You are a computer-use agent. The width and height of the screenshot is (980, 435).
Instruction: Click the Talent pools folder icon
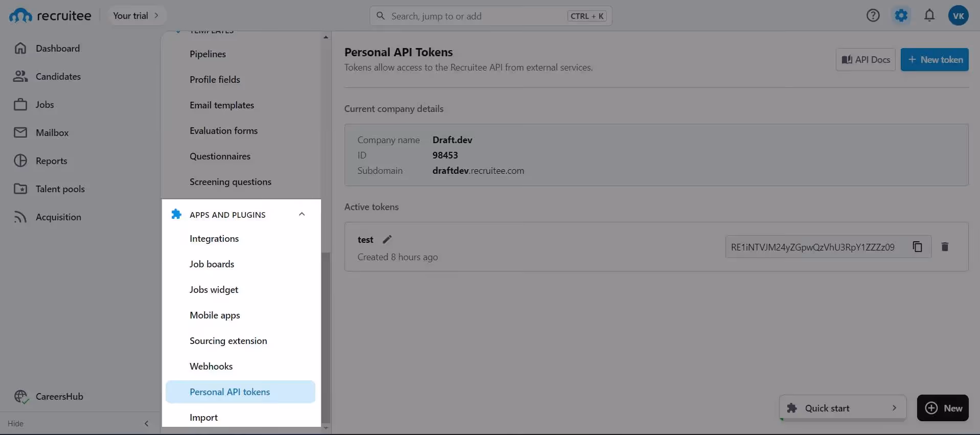(x=20, y=189)
